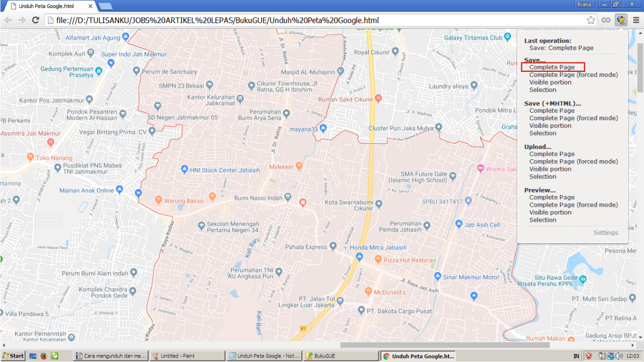Switch to Unduh Peta Google Notepad window
The height and width of the screenshot is (362, 644).
click(x=264, y=356)
